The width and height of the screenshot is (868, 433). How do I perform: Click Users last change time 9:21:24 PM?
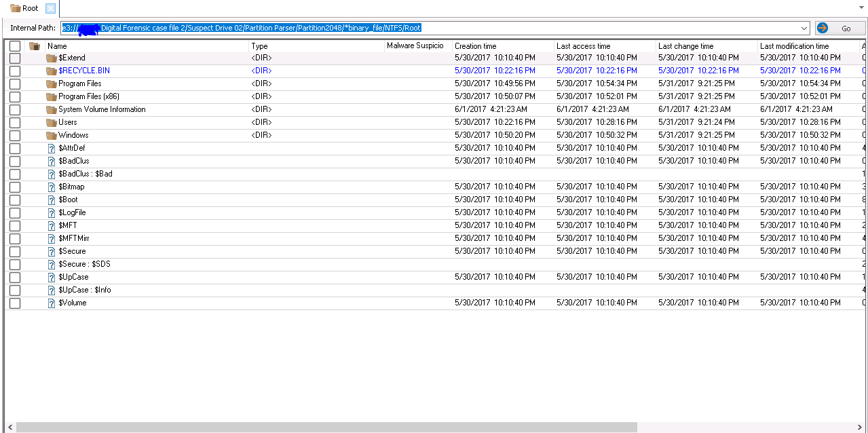click(x=696, y=122)
